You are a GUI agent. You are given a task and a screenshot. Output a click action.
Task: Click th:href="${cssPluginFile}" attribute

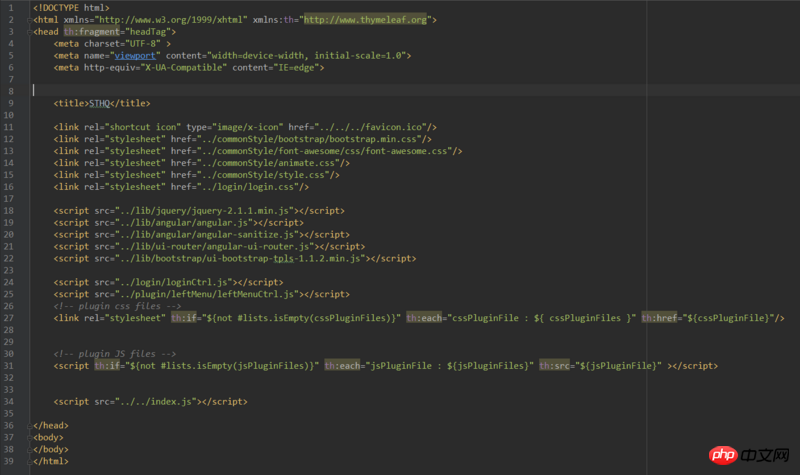(x=710, y=318)
